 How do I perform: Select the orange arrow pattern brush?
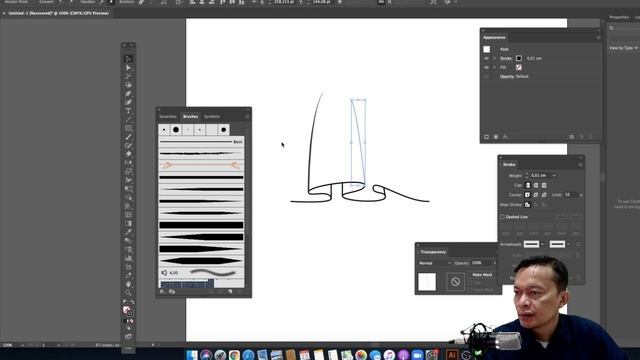[201, 165]
